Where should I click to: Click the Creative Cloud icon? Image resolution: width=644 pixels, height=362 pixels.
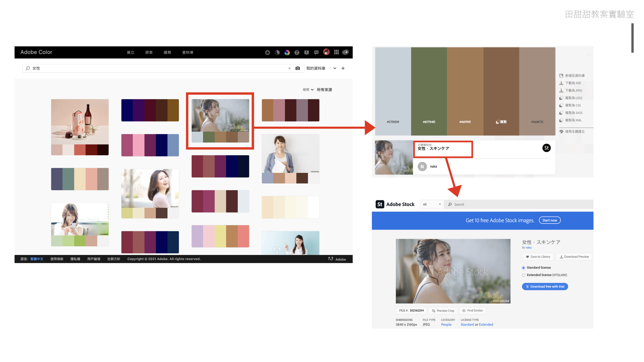click(345, 52)
